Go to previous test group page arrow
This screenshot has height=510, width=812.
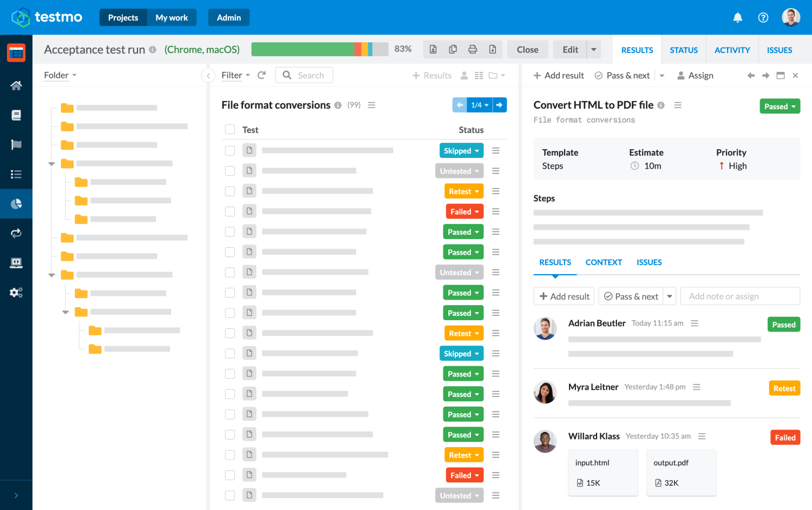click(460, 105)
